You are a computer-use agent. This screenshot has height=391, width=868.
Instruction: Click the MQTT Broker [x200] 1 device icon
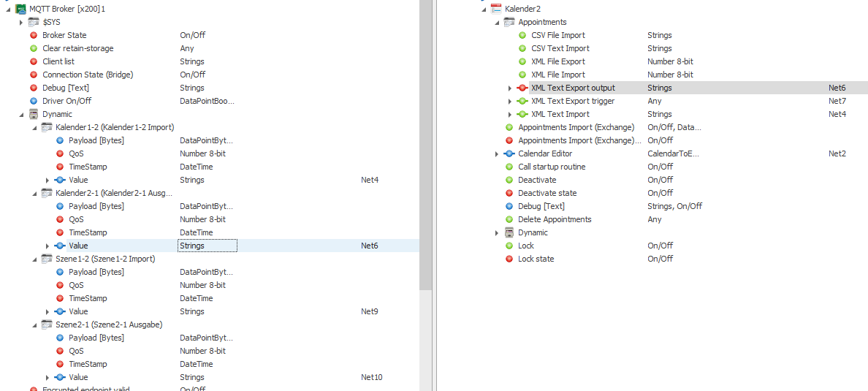20,9
